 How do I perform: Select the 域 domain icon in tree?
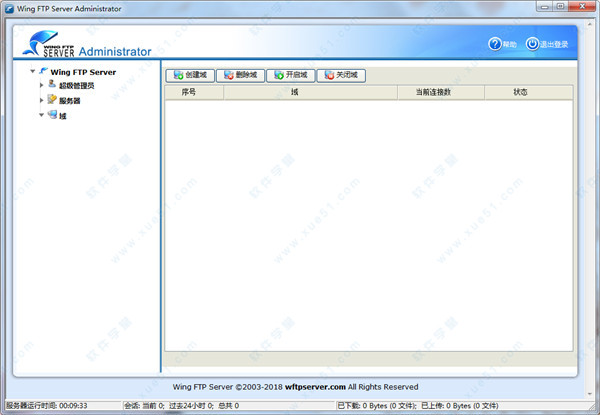(x=52, y=114)
